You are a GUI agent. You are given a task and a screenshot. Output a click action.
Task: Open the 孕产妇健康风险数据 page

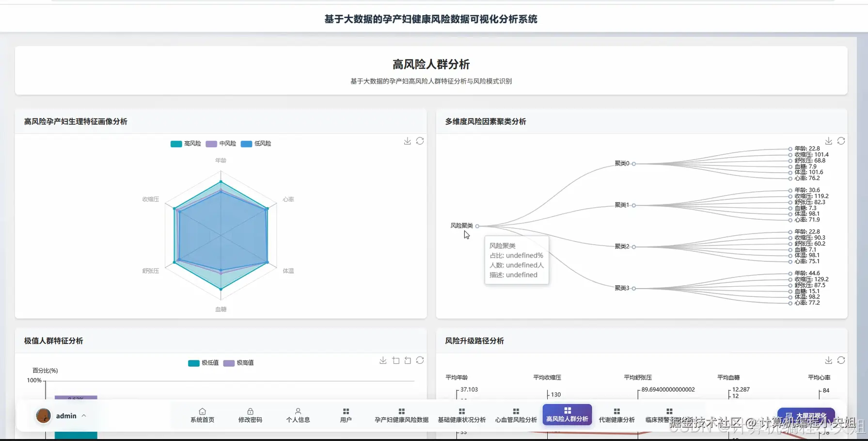401,415
